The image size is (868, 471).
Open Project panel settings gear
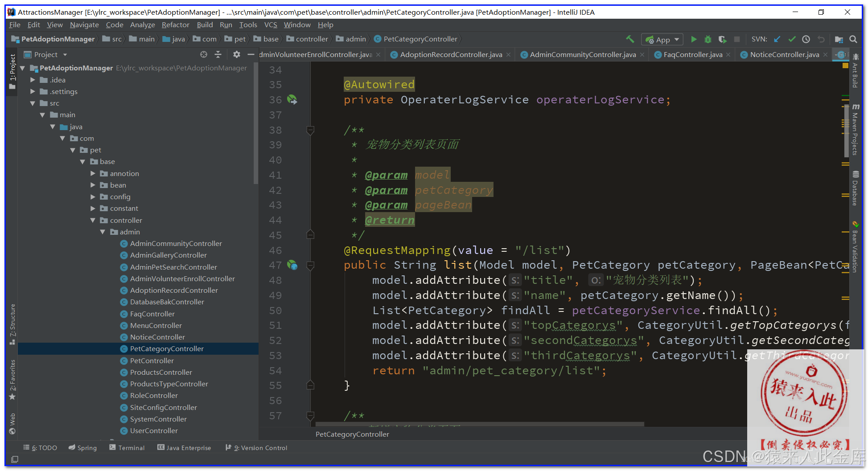tap(237, 54)
